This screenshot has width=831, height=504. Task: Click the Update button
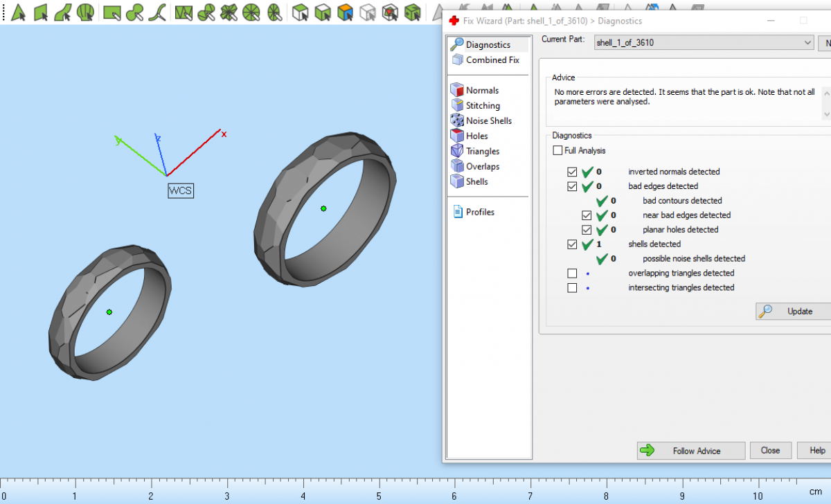point(793,312)
